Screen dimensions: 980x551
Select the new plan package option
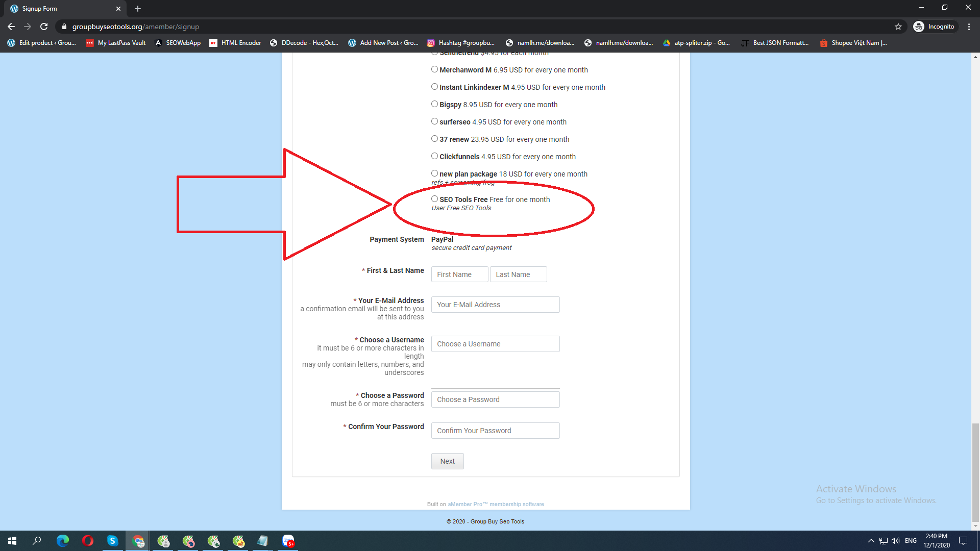coord(434,173)
